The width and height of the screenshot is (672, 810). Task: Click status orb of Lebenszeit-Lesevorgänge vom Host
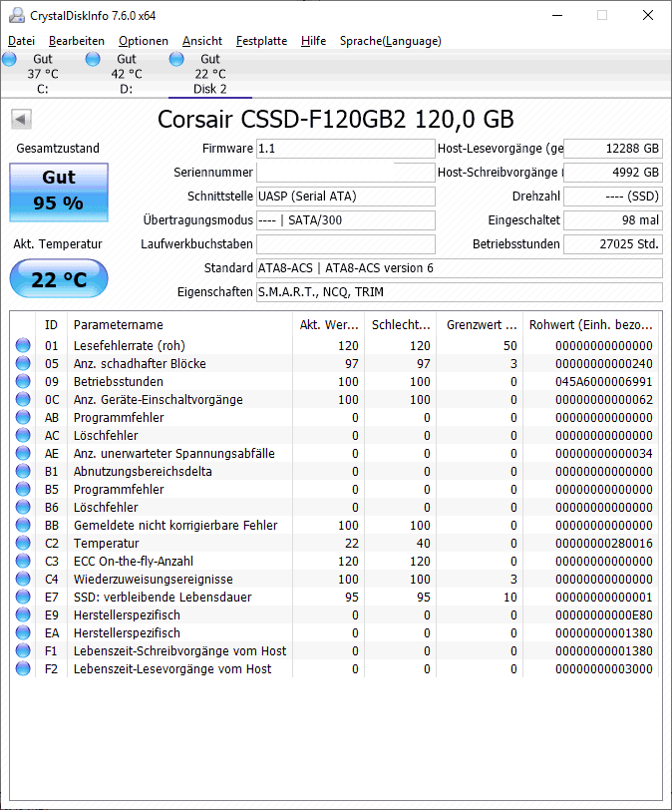(23, 668)
